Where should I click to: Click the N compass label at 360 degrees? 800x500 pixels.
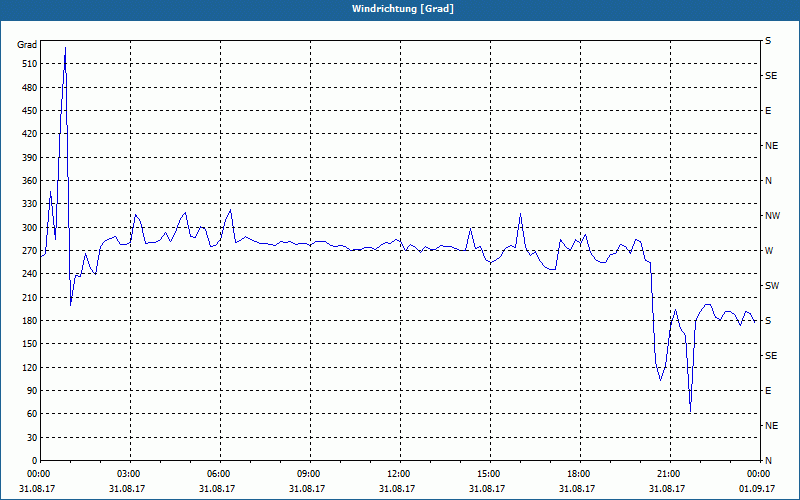tap(768, 181)
